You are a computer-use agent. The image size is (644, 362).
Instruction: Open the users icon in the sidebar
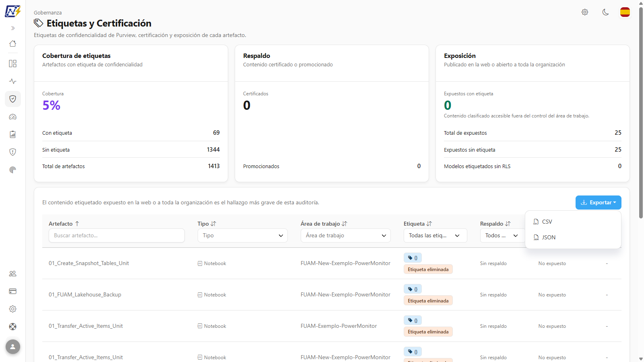(13, 274)
